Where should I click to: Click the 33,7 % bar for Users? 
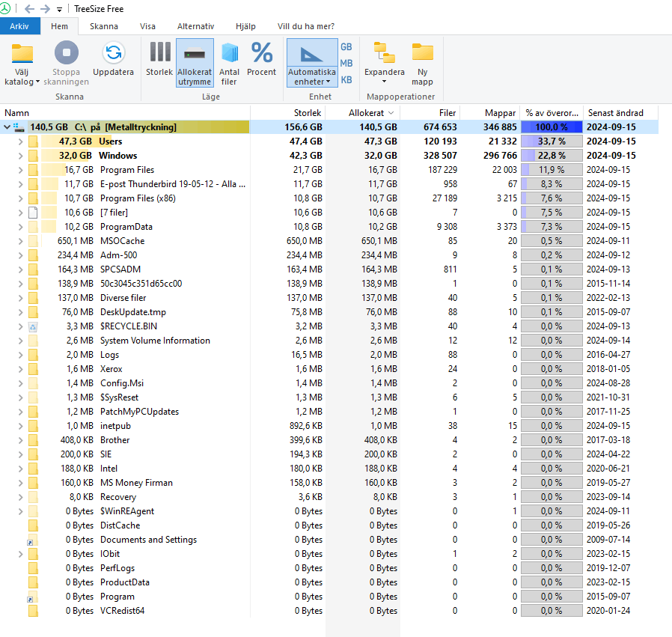552,141
